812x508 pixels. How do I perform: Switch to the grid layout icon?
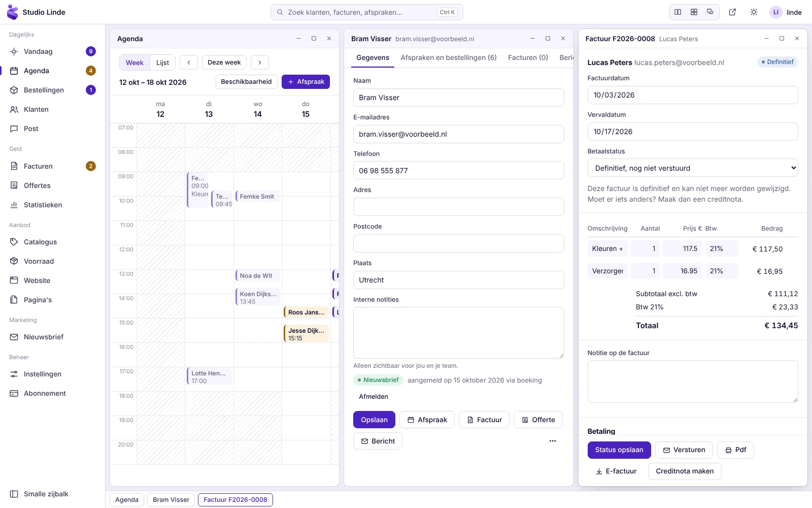pos(694,12)
